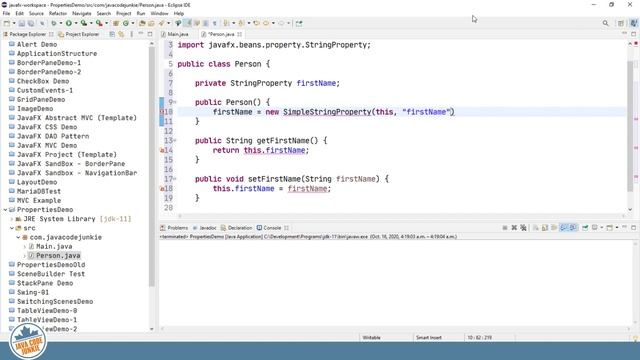Image resolution: width=640 pixels, height=360 pixels.
Task: Open the New Console View dropdown
Action: 617,228
